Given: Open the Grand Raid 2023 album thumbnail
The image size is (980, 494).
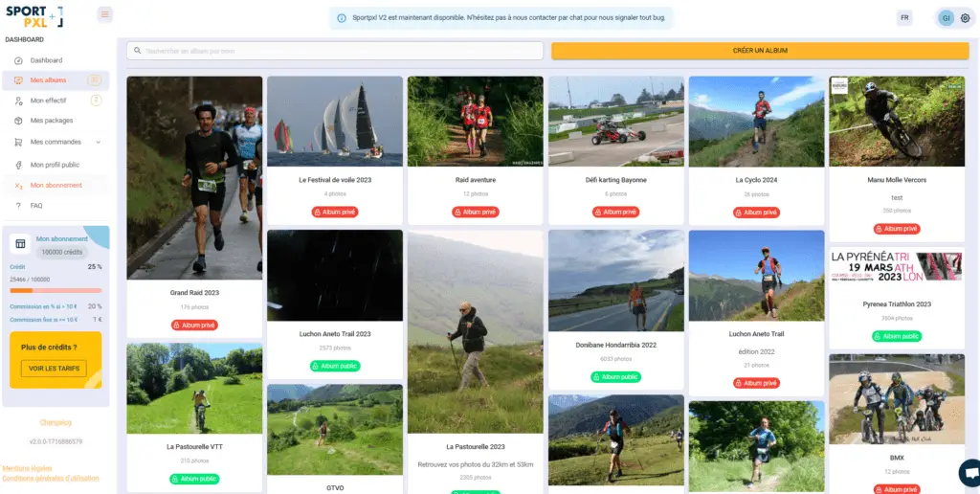Looking at the screenshot, I should (194, 177).
